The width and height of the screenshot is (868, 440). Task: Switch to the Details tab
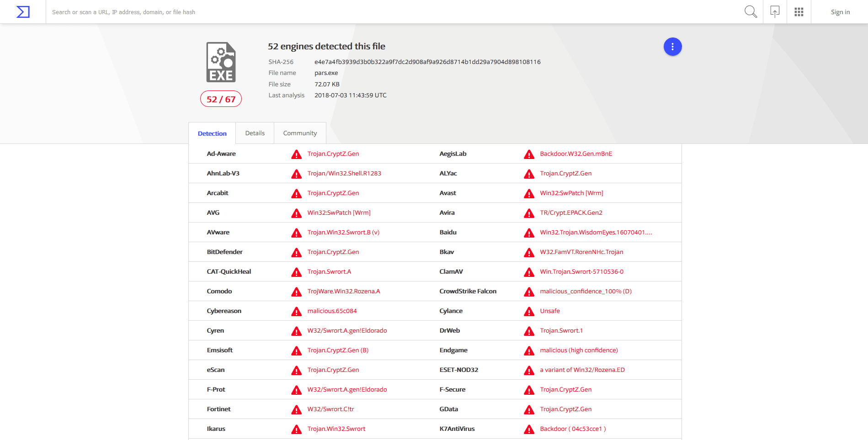(255, 133)
